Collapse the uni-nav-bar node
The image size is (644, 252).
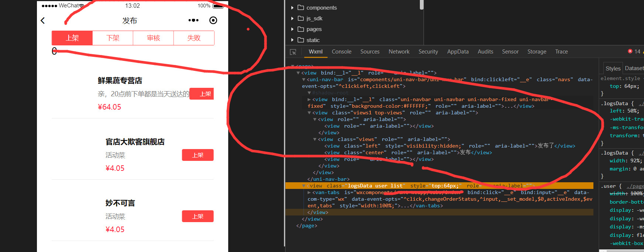[304, 80]
